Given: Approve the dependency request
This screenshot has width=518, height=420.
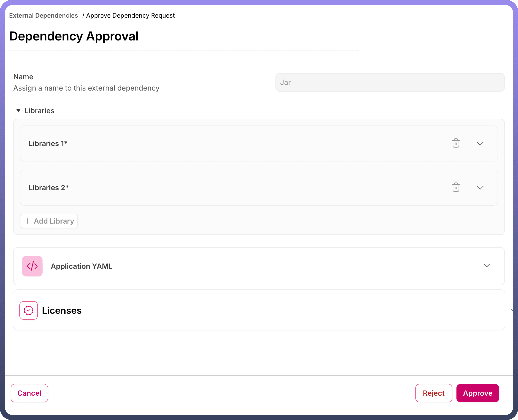Looking at the screenshot, I should click(477, 393).
